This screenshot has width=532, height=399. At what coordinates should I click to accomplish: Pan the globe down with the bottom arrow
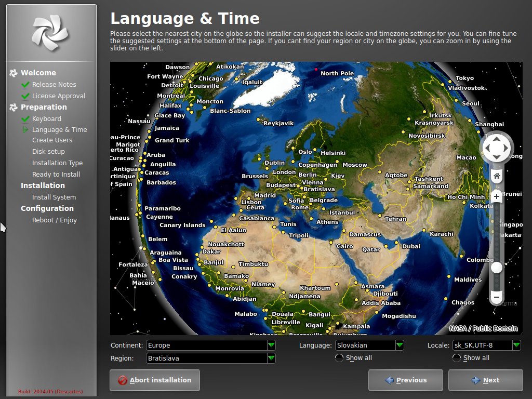tap(497, 157)
